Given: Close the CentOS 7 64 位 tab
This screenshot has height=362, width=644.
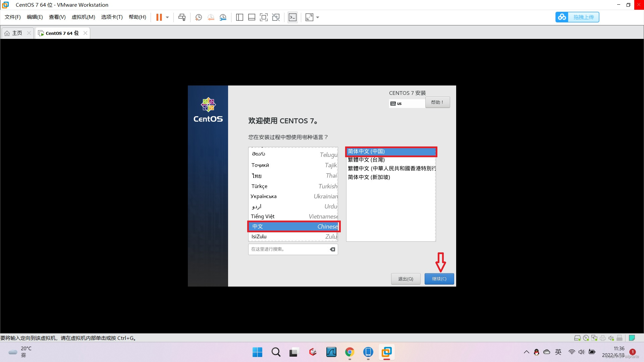Looking at the screenshot, I should point(85,33).
